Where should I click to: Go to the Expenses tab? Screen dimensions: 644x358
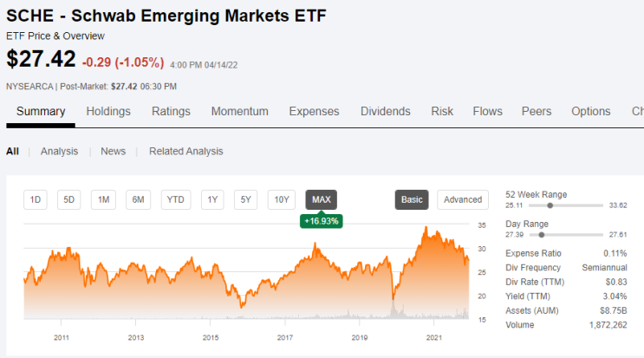314,111
